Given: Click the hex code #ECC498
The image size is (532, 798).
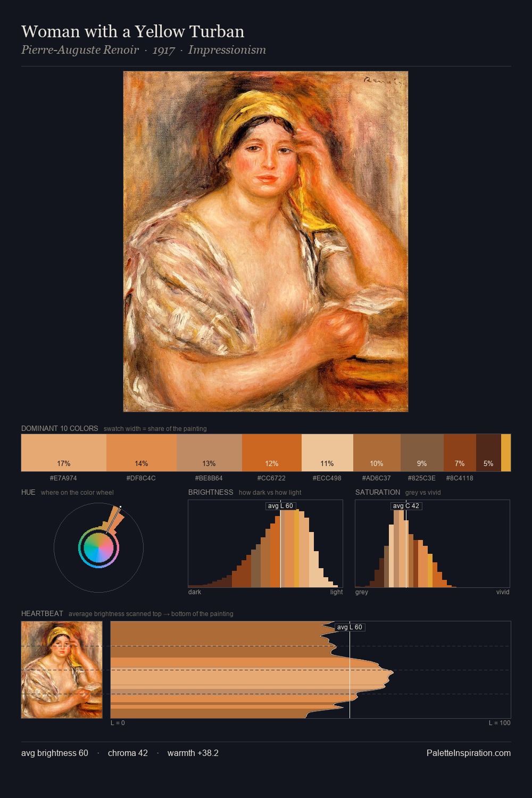Looking at the screenshot, I should [327, 478].
